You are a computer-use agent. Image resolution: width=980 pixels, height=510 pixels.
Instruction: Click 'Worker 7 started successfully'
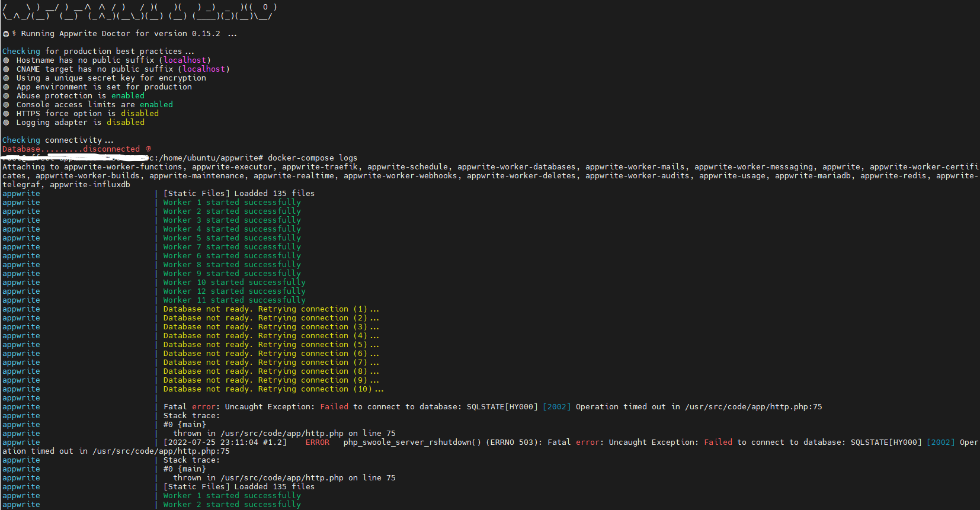coord(232,247)
